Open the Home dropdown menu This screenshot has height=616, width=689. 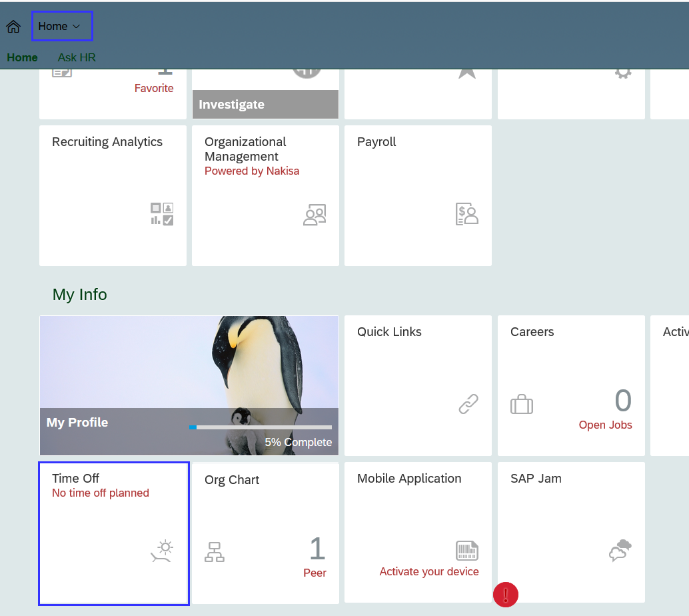62,26
